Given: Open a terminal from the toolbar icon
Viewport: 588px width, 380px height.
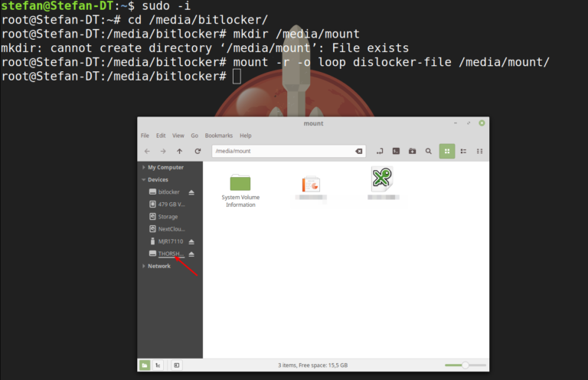Looking at the screenshot, I should tap(396, 152).
